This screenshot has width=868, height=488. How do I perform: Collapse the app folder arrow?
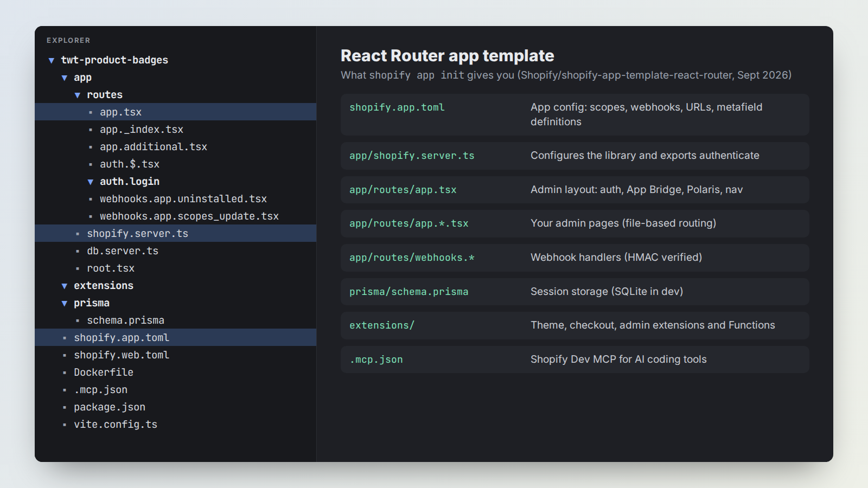(65, 78)
